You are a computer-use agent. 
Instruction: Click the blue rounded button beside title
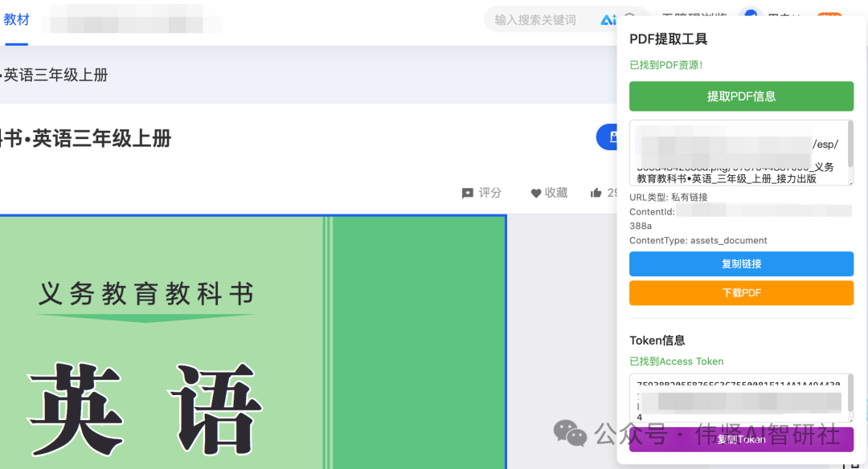point(607,137)
